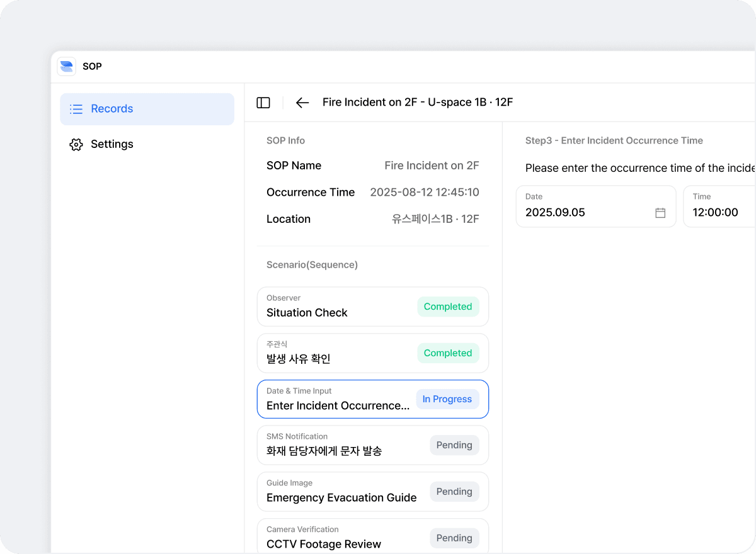Viewport: 756px width, 554px height.
Task: Click the Fire Incident on 2F page title
Action: coord(418,102)
